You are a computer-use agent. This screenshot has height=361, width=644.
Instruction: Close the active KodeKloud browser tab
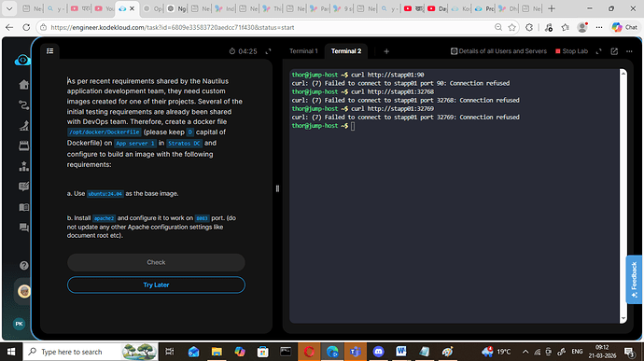click(132, 8)
